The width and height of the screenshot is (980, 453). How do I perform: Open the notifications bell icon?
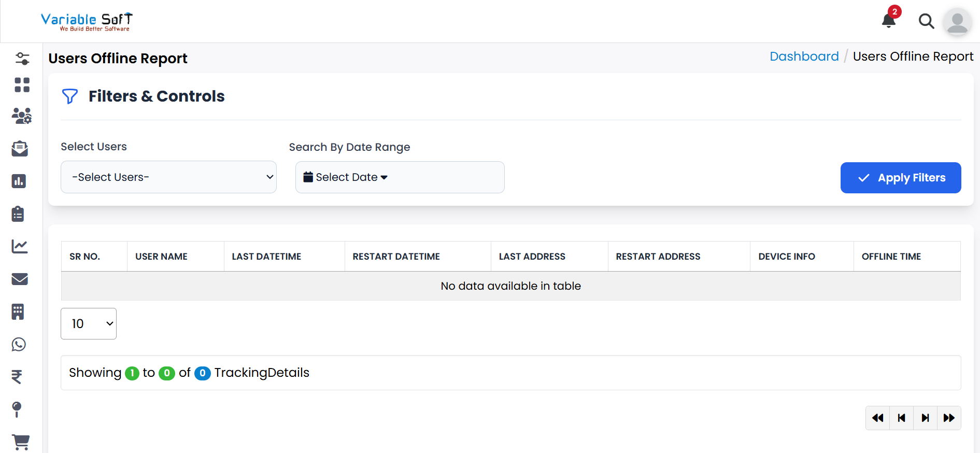tap(888, 21)
